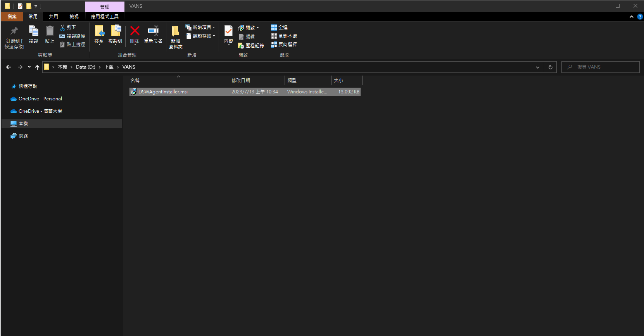Click the Move to (移至) icon
Image resolution: width=644 pixels, height=336 pixels.
pos(99,32)
